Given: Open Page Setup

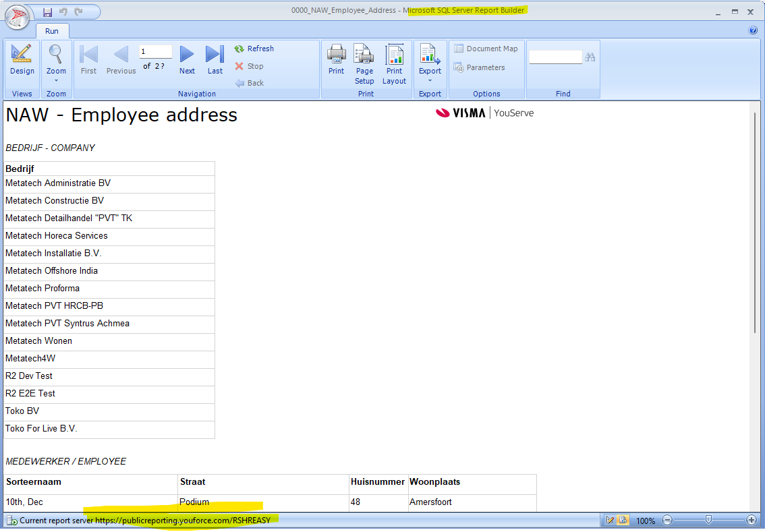Looking at the screenshot, I should pos(364,64).
